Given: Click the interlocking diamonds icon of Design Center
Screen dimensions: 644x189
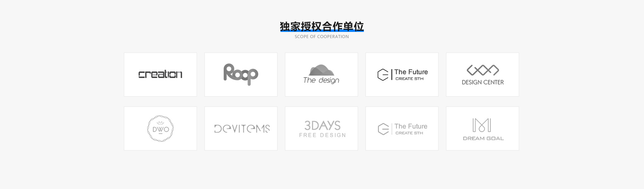Looking at the screenshot, I should 483,70.
